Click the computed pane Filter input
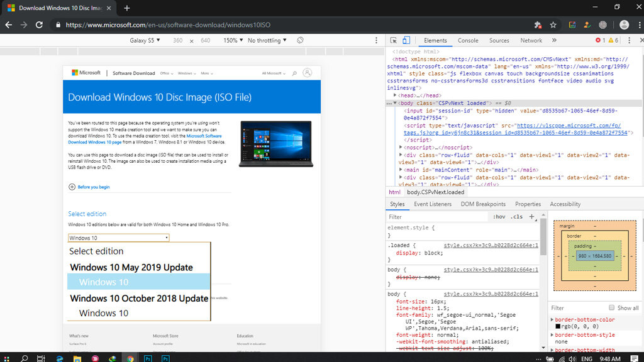 577,308
